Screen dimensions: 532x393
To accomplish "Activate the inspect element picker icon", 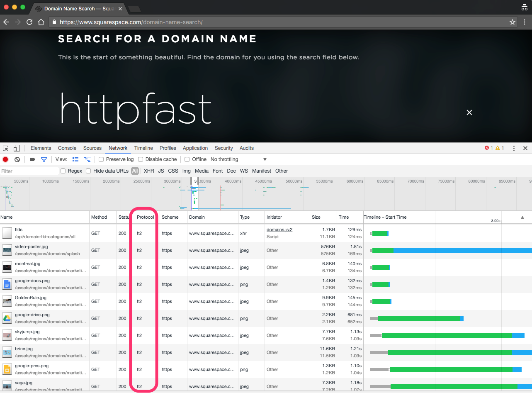I will 6,148.
